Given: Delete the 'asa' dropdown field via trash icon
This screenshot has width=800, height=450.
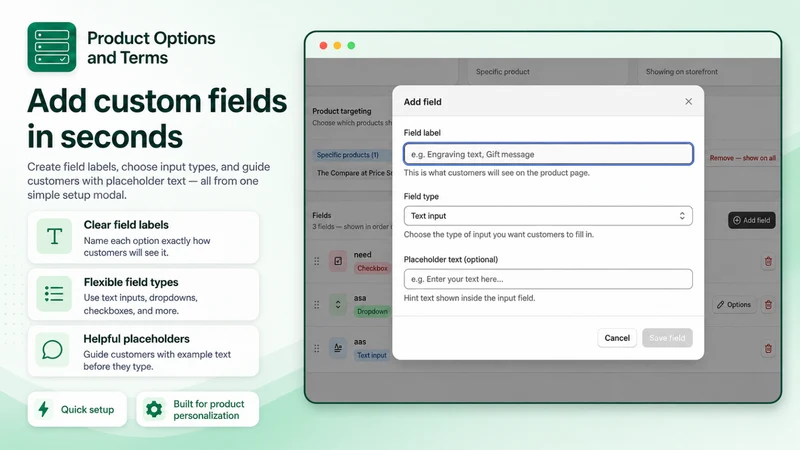Looking at the screenshot, I should (768, 305).
